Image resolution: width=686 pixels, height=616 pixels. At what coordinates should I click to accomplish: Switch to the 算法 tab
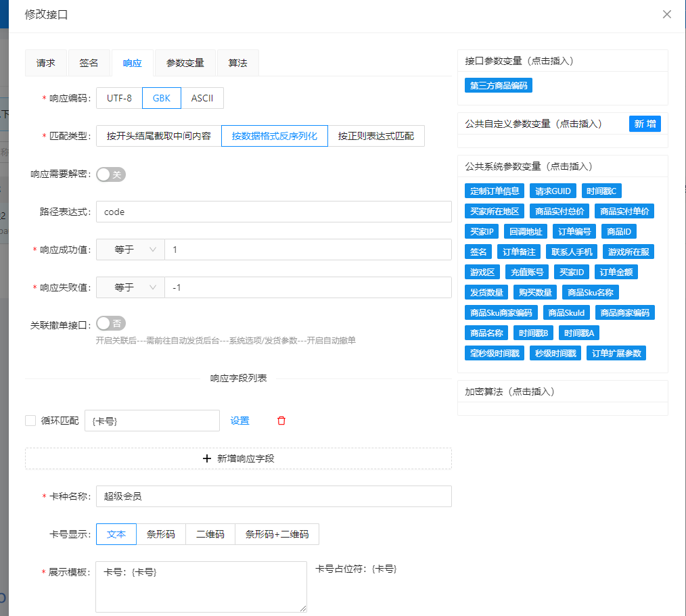pos(238,63)
